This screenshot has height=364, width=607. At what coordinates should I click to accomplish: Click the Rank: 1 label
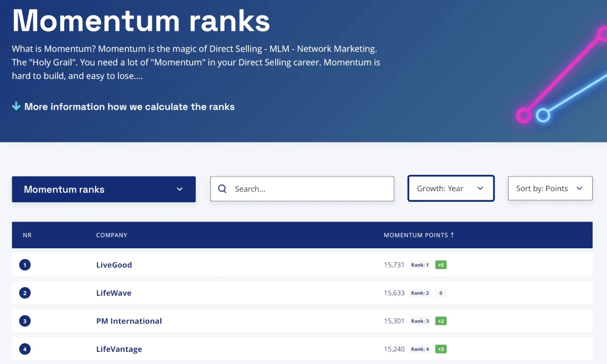(x=420, y=265)
